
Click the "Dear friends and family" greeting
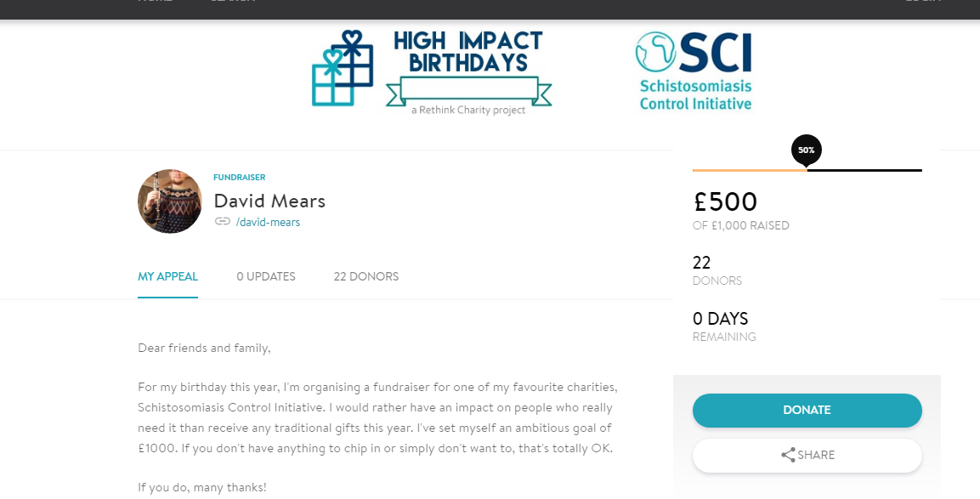tap(204, 348)
